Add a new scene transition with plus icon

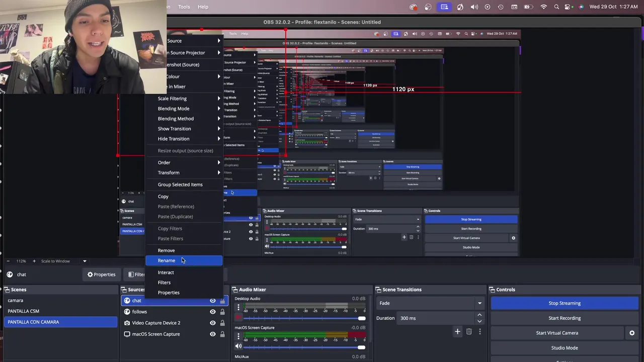pos(457,331)
